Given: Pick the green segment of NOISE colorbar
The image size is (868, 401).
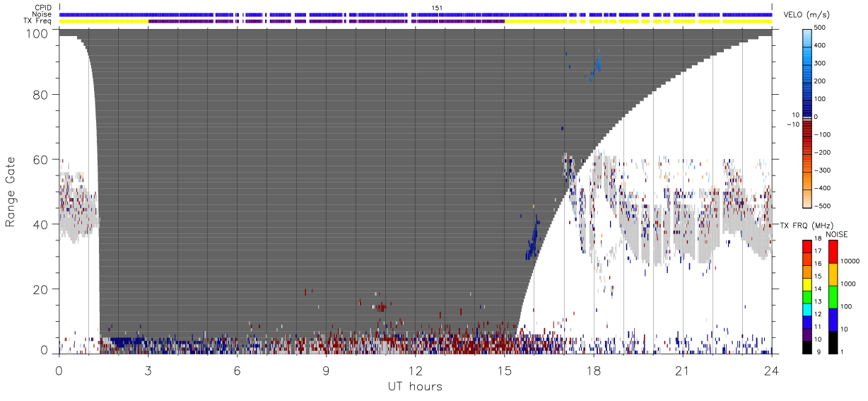Looking at the screenshot, I should (832, 297).
